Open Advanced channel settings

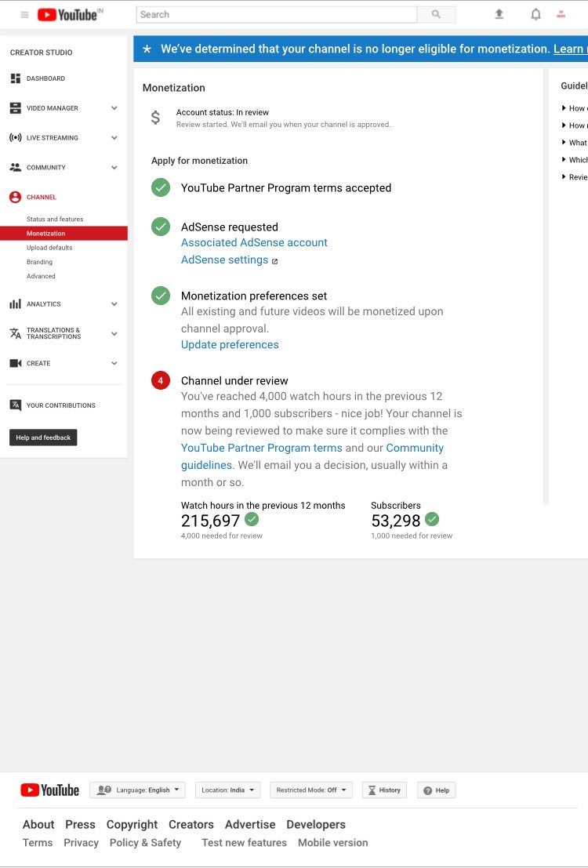pos(41,276)
